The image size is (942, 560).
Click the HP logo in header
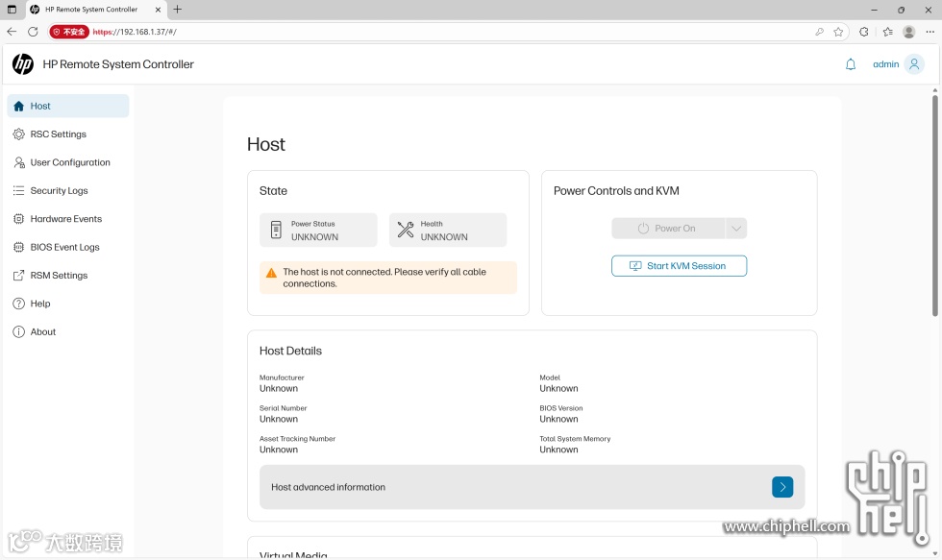[x=23, y=64]
